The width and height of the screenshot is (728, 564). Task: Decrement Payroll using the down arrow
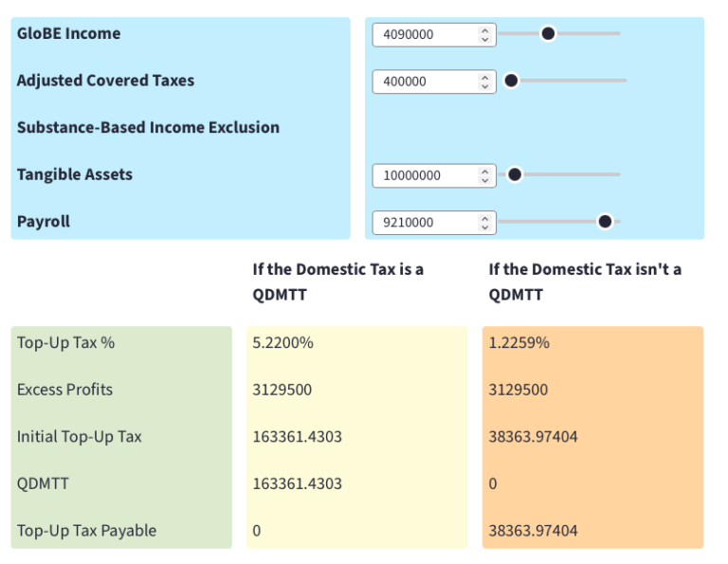(485, 227)
